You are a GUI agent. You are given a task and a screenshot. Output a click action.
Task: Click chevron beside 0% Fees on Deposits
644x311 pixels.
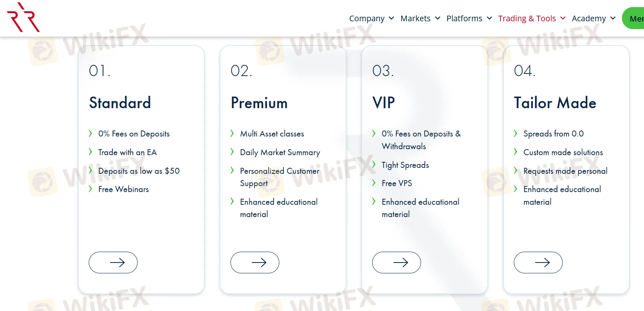[90, 133]
